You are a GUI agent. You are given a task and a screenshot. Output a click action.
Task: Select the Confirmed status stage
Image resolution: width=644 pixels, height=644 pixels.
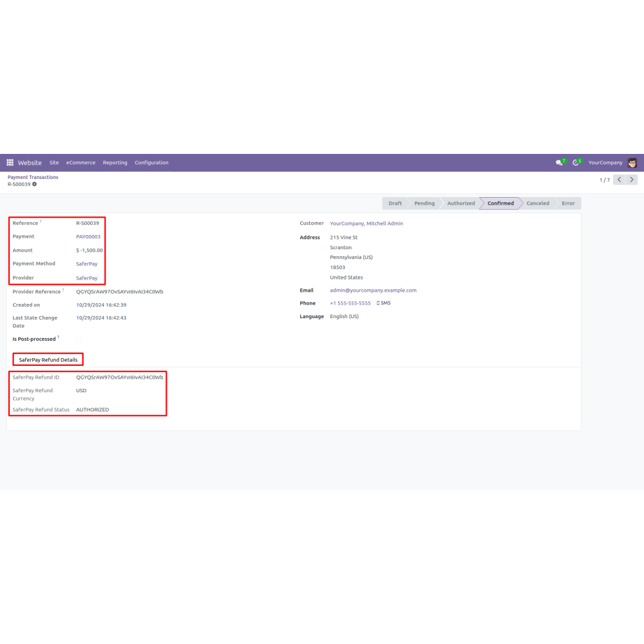(x=500, y=204)
